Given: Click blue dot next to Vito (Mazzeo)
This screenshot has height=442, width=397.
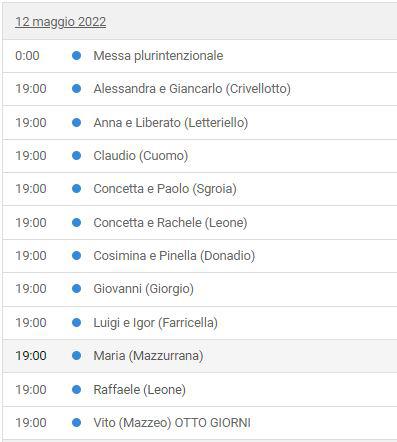Looking at the screenshot, I should (x=76, y=423).
